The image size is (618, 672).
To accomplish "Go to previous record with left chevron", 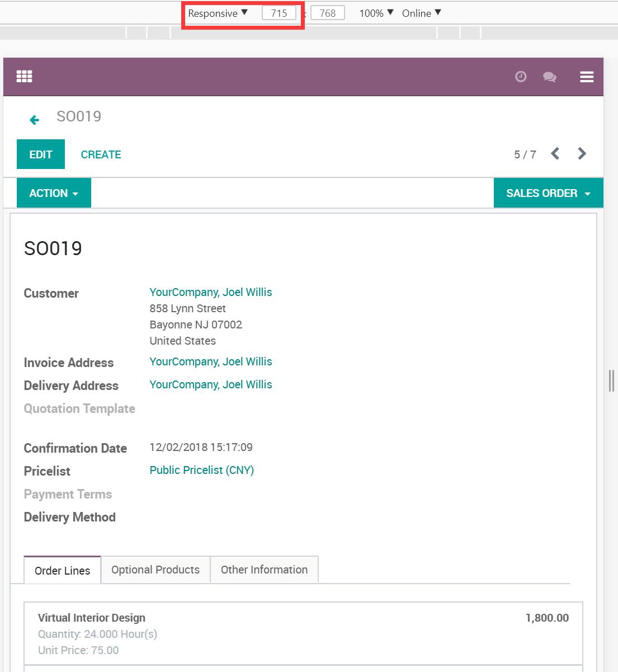I will pyautogui.click(x=555, y=154).
